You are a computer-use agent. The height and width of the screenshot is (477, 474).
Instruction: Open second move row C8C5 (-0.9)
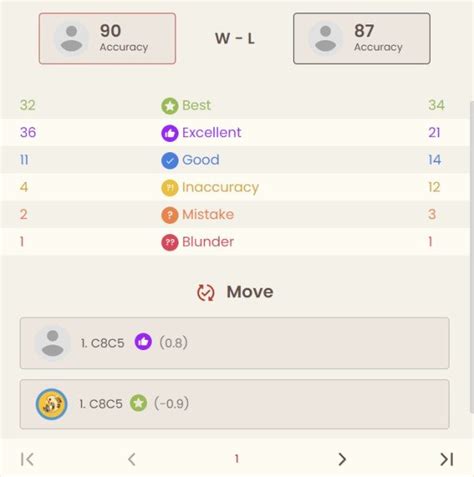pyautogui.click(x=235, y=404)
